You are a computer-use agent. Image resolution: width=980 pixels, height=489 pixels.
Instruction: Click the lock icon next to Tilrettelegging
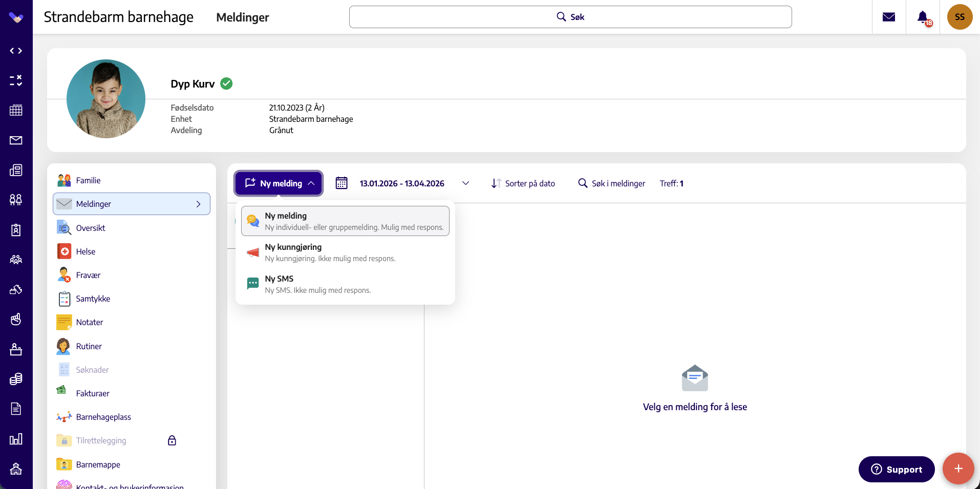pos(172,440)
